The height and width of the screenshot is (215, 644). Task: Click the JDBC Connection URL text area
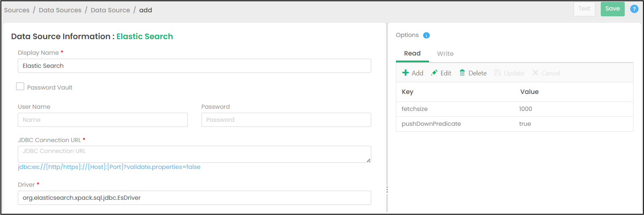coord(194,154)
